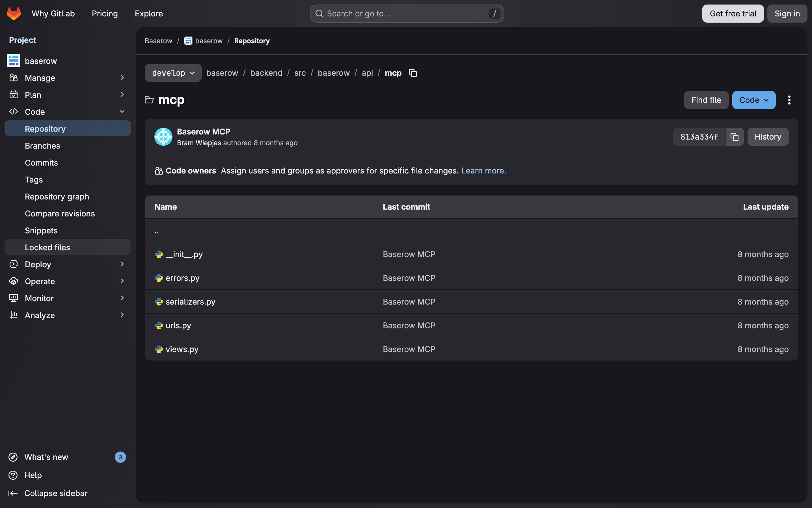The image size is (812, 508).
Task: Select Locked files sidebar item
Action: pyautogui.click(x=47, y=247)
